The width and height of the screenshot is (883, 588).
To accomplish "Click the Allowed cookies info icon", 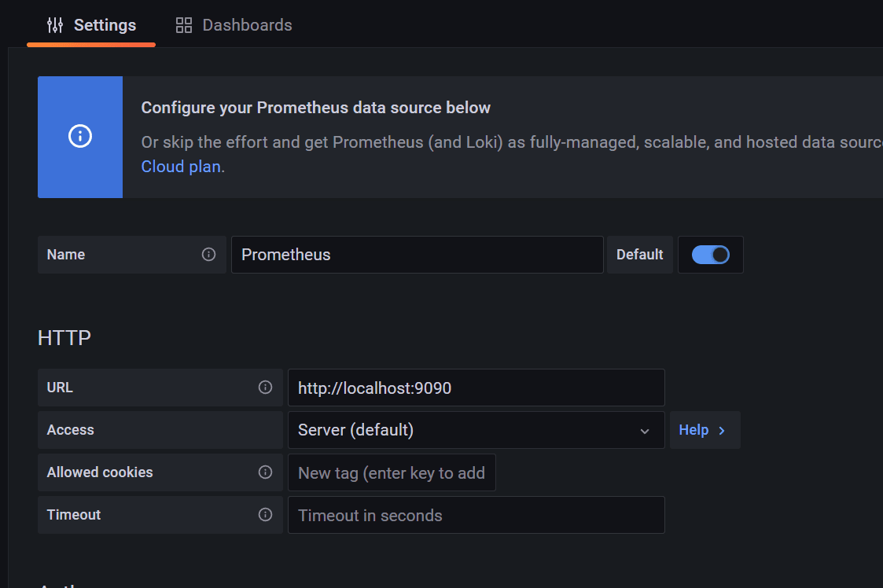I will pos(265,472).
